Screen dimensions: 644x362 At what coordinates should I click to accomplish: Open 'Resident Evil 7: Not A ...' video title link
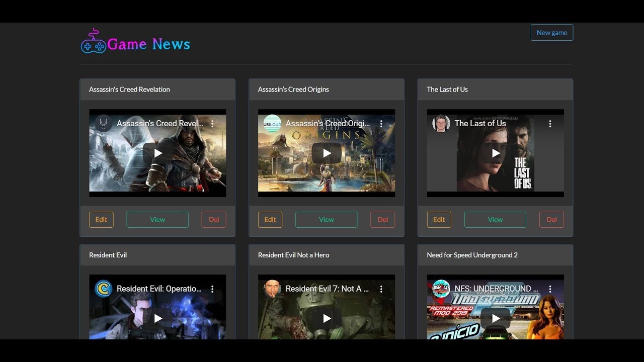coord(327,289)
